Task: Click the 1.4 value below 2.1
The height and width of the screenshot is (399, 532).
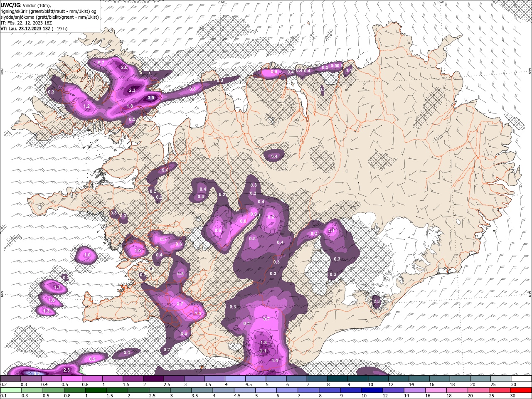Action: [x=275, y=361]
